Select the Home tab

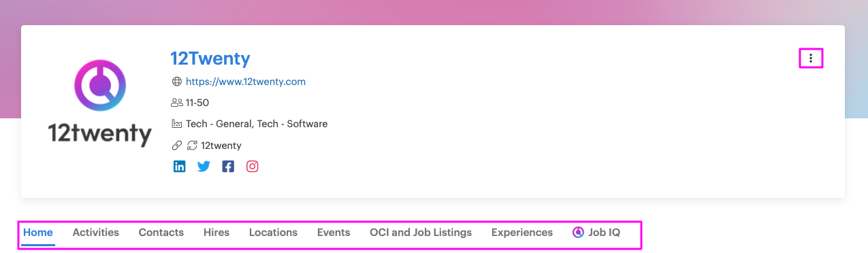coord(38,233)
